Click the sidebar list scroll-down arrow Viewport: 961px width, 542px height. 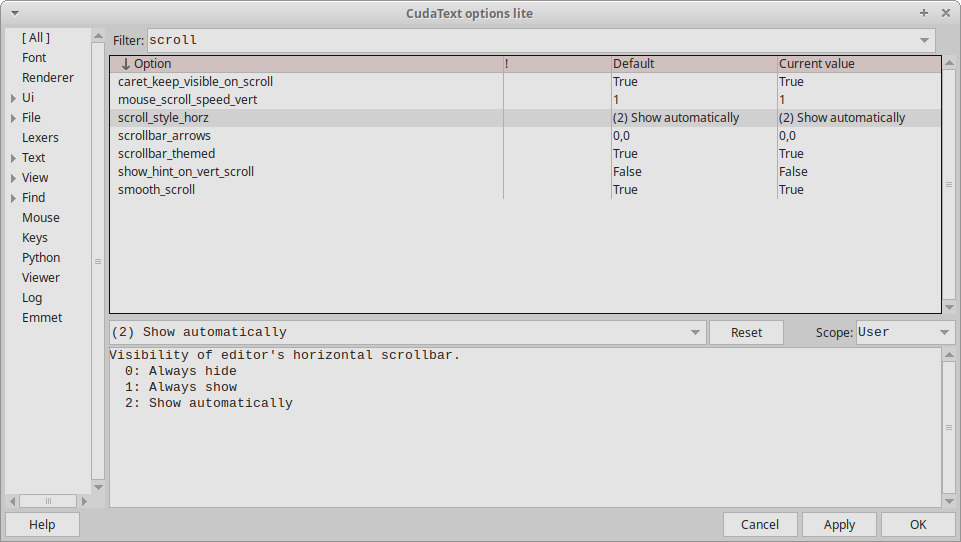(x=98, y=487)
